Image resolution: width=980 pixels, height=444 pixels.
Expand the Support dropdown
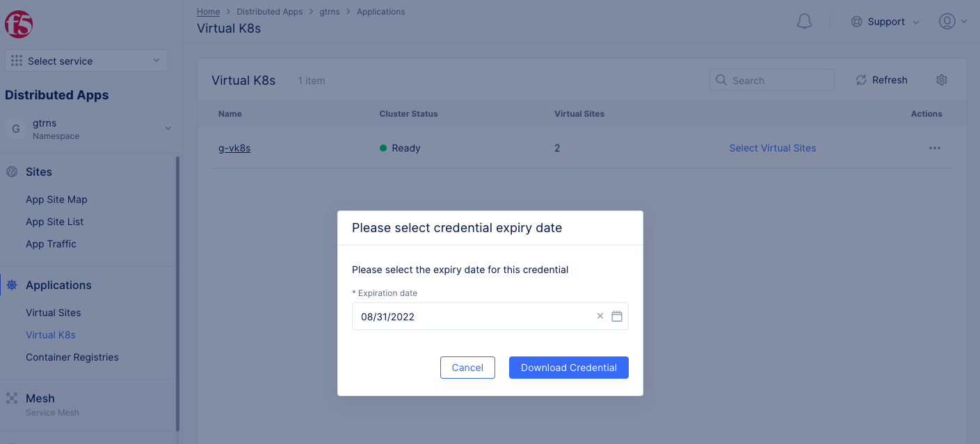click(885, 22)
